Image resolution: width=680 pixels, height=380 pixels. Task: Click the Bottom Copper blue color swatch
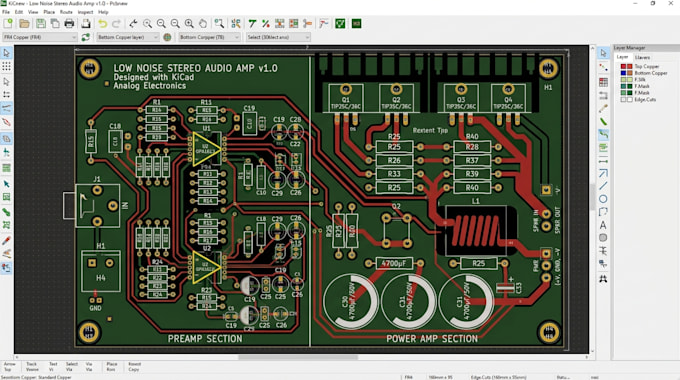click(623, 73)
